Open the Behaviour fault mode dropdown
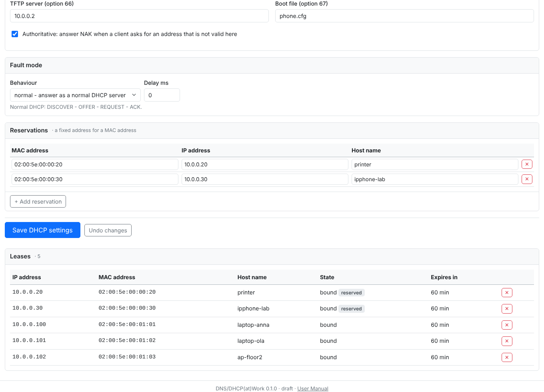 [x=75, y=95]
